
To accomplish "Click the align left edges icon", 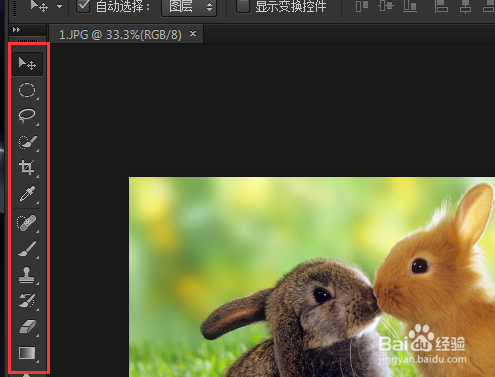I will 441,6.
